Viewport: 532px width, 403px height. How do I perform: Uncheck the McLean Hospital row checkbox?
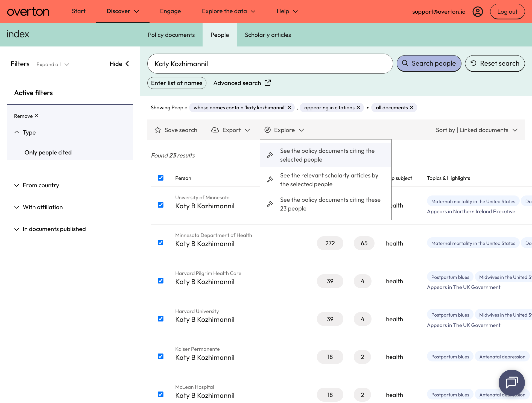tap(160, 394)
